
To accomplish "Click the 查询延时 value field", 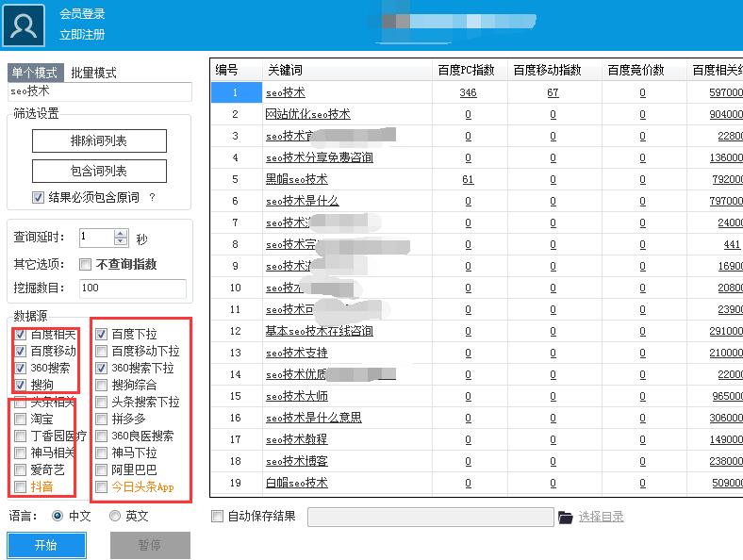I will point(97,238).
